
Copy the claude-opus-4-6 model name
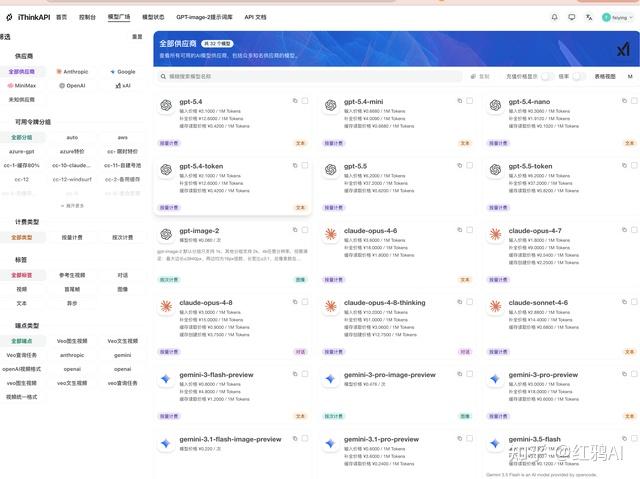click(x=460, y=230)
